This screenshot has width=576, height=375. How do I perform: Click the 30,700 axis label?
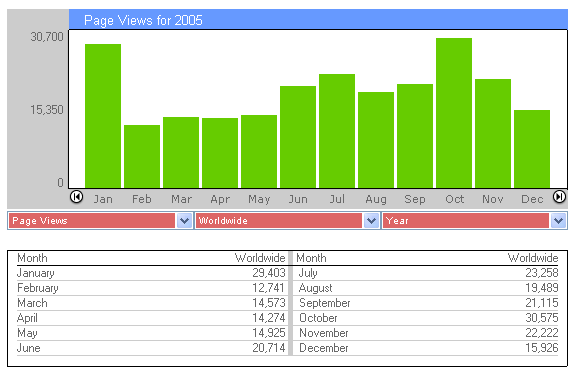click(47, 37)
